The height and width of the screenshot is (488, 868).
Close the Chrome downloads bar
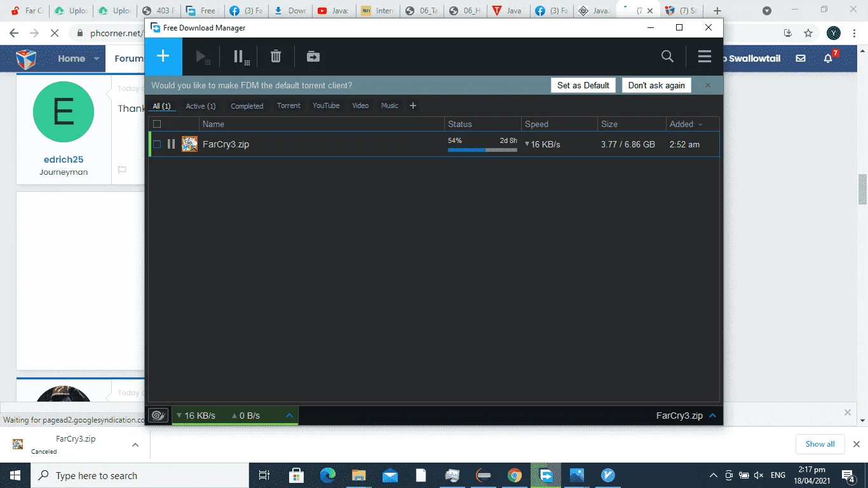856,444
